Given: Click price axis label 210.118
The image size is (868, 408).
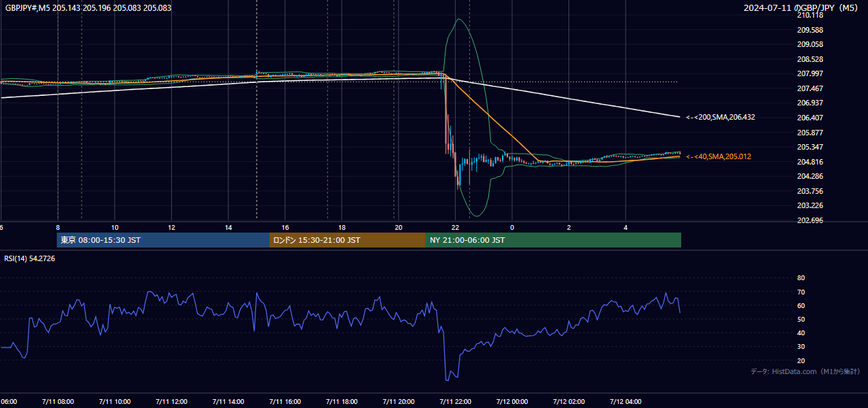Looking at the screenshot, I should click(x=810, y=15).
